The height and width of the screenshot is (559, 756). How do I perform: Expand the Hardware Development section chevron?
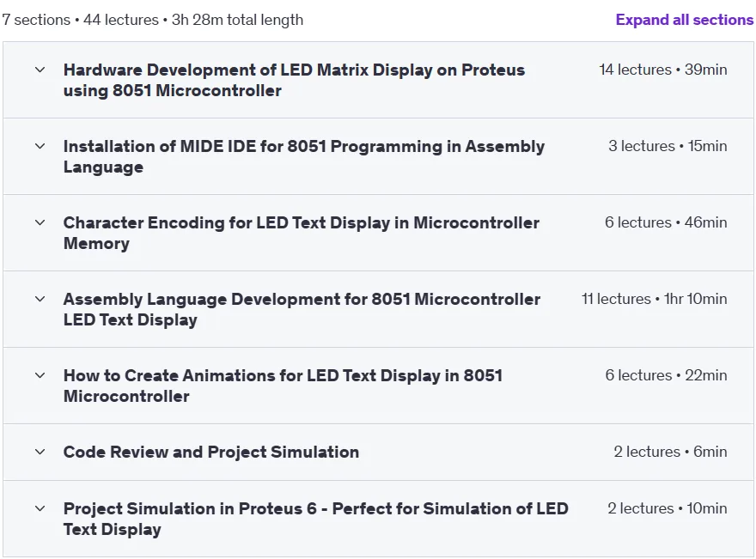tap(40, 70)
